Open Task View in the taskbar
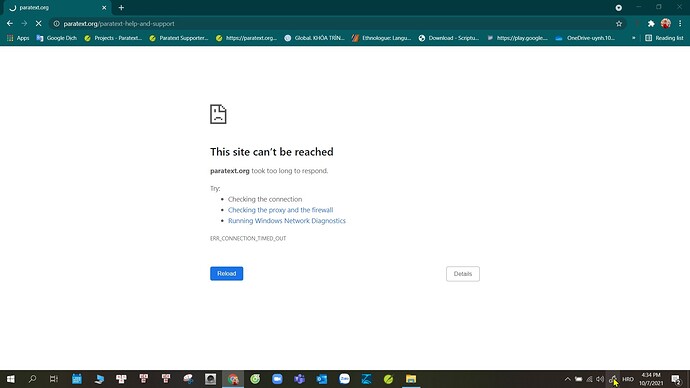The image size is (690, 388). [54, 379]
